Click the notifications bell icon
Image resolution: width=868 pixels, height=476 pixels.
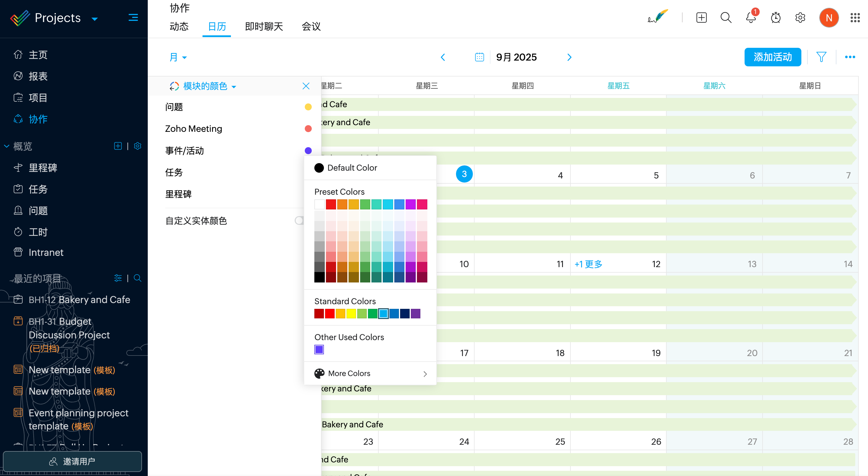click(751, 17)
